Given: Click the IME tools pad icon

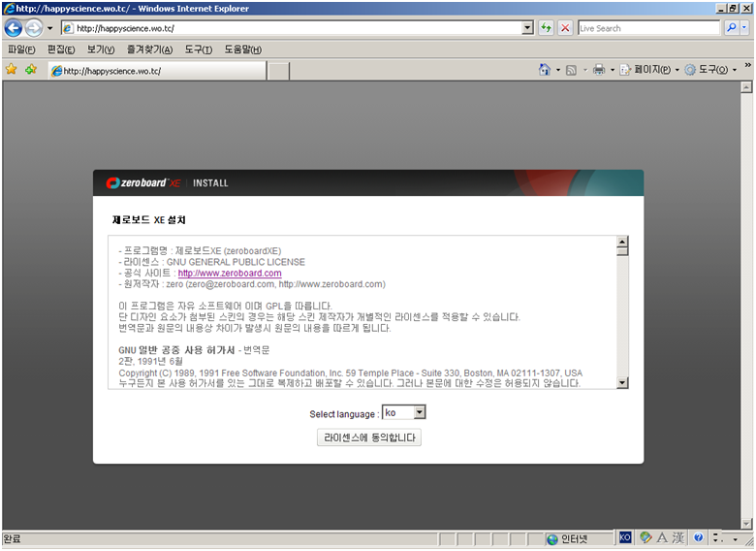Looking at the screenshot, I should [x=646, y=537].
